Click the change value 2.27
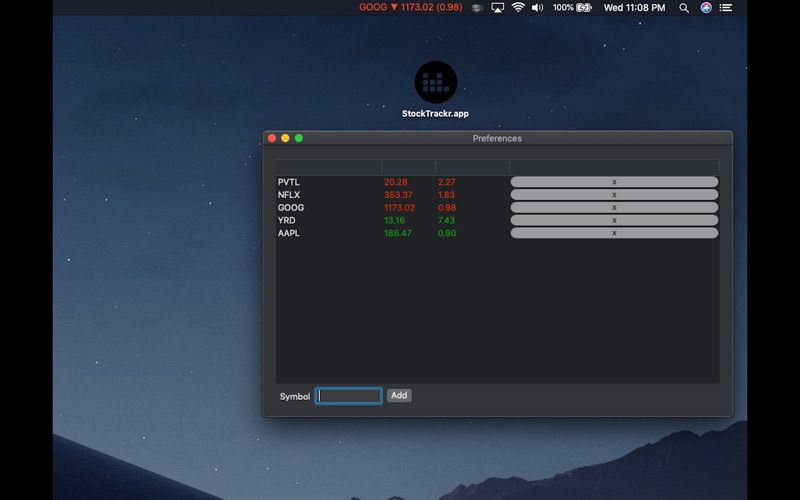The width and height of the screenshot is (800, 500). tap(446, 182)
